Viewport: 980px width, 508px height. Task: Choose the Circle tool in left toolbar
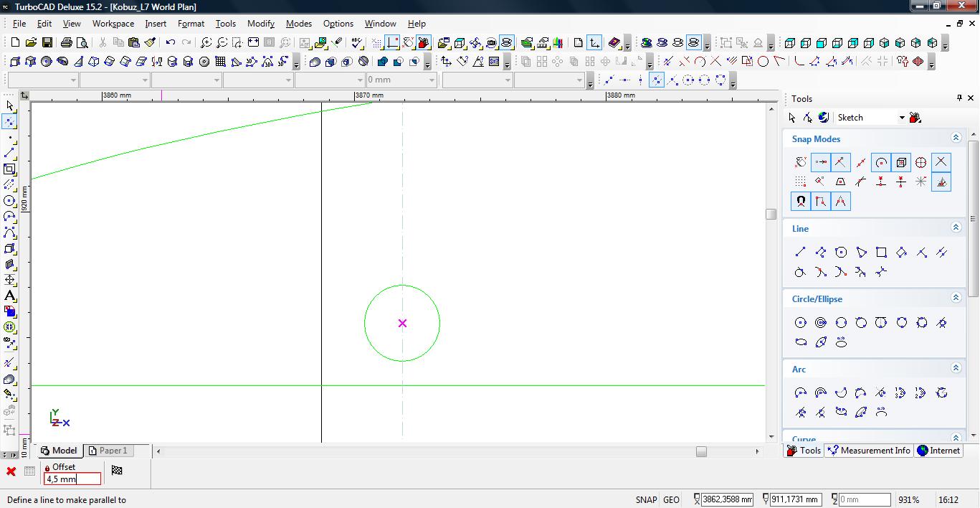click(x=9, y=201)
